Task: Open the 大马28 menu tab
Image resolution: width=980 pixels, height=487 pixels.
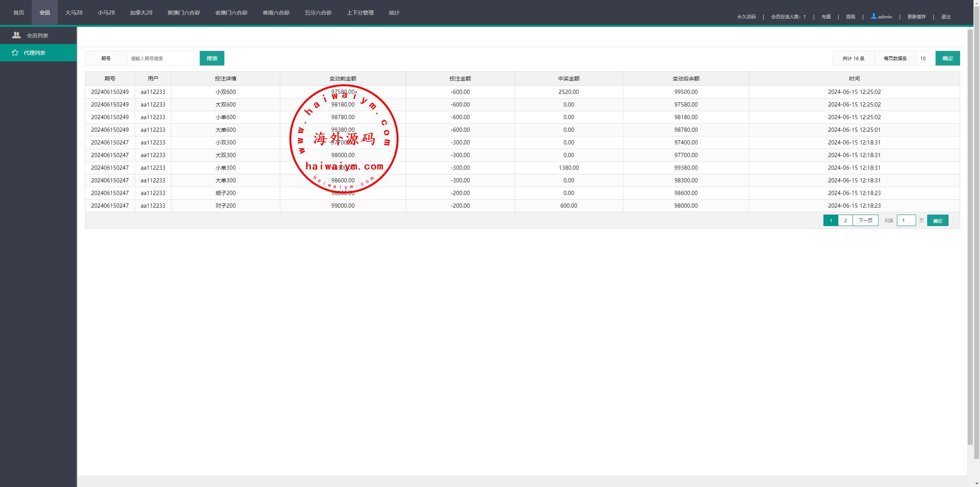Action: pos(73,13)
